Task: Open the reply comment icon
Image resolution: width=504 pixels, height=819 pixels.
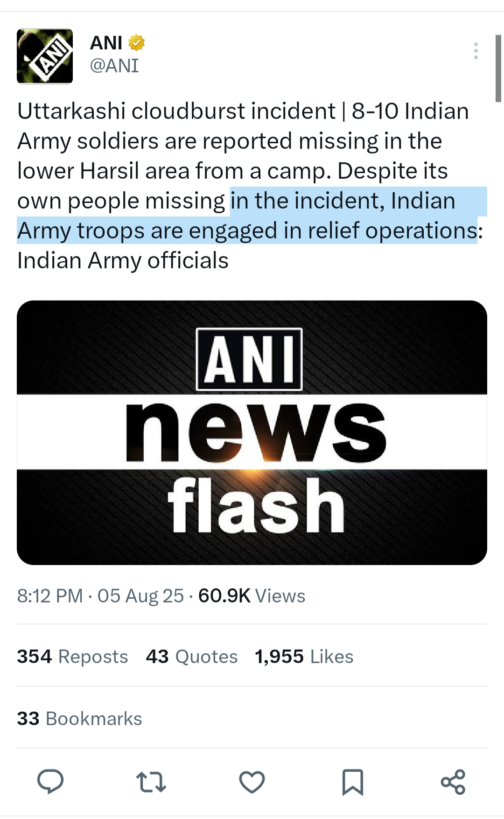Action: click(x=50, y=781)
